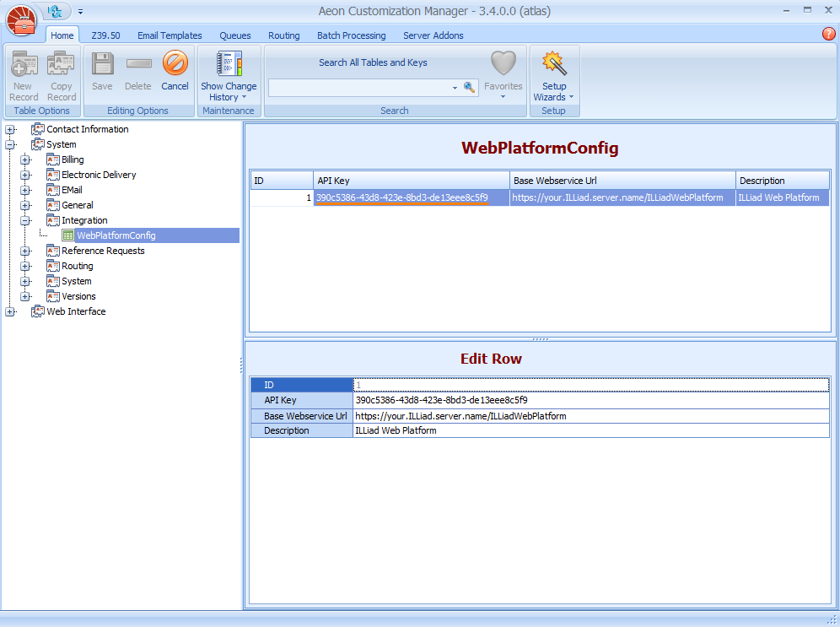Open the help icon in top right
840x627 pixels.
(x=828, y=35)
